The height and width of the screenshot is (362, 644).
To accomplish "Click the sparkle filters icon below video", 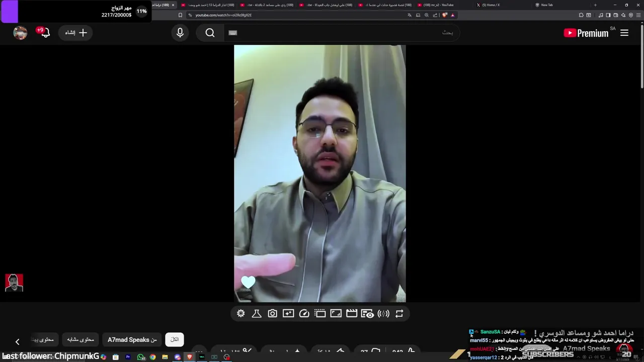I will click(x=288, y=314).
